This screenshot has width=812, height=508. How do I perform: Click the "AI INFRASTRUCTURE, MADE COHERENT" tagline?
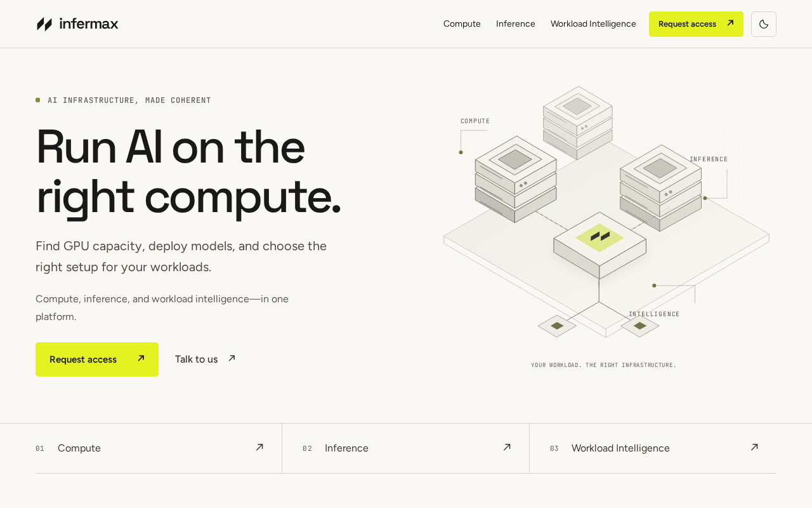(129, 100)
